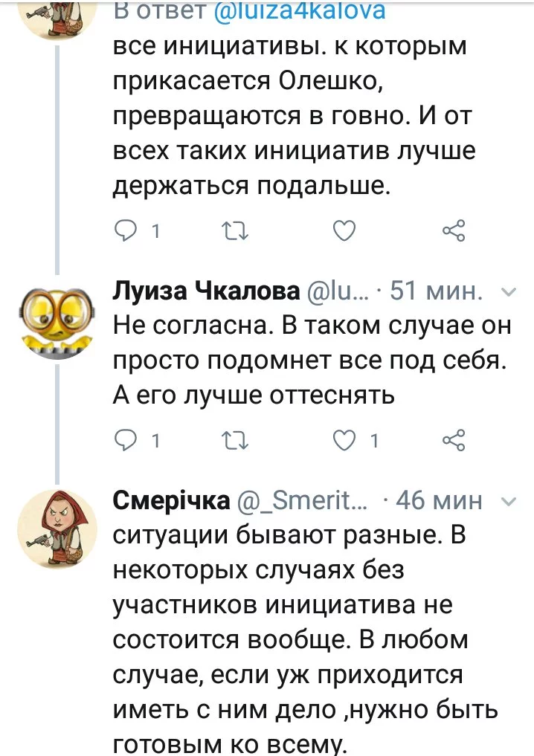534x756 pixels.
Task: Like Луиза Чкалова's tweet
Action: (344, 441)
